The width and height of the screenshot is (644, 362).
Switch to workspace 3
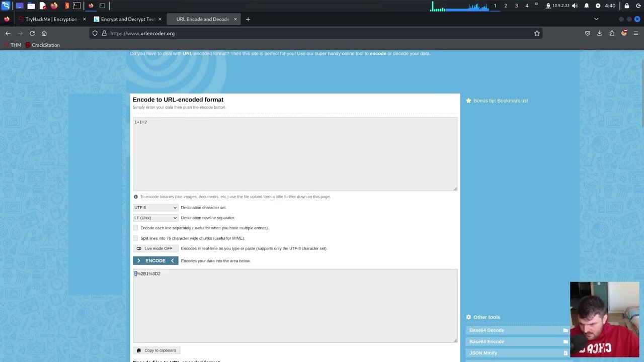516,6
